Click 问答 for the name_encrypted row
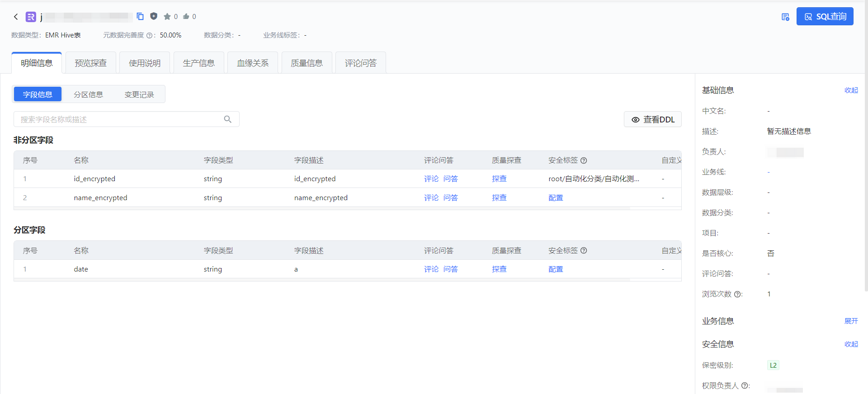The width and height of the screenshot is (868, 394). pos(451,198)
